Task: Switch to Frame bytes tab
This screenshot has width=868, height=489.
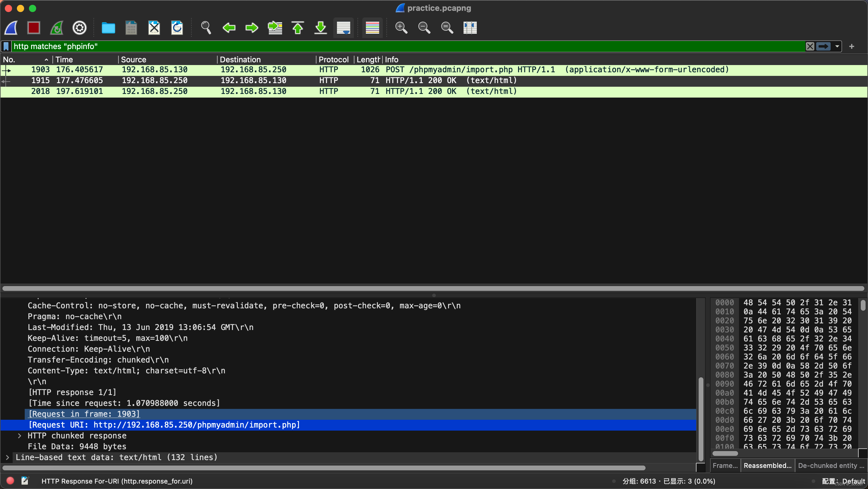Action: (x=725, y=466)
